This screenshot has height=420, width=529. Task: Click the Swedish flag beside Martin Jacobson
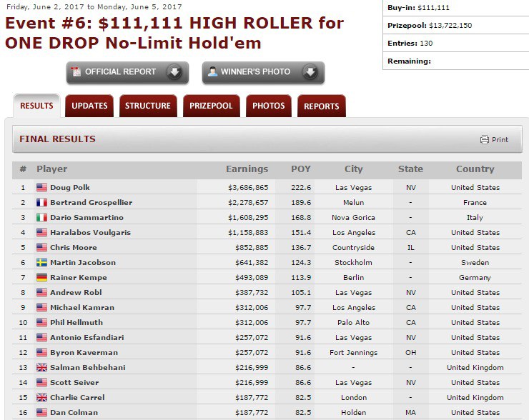[41, 263]
